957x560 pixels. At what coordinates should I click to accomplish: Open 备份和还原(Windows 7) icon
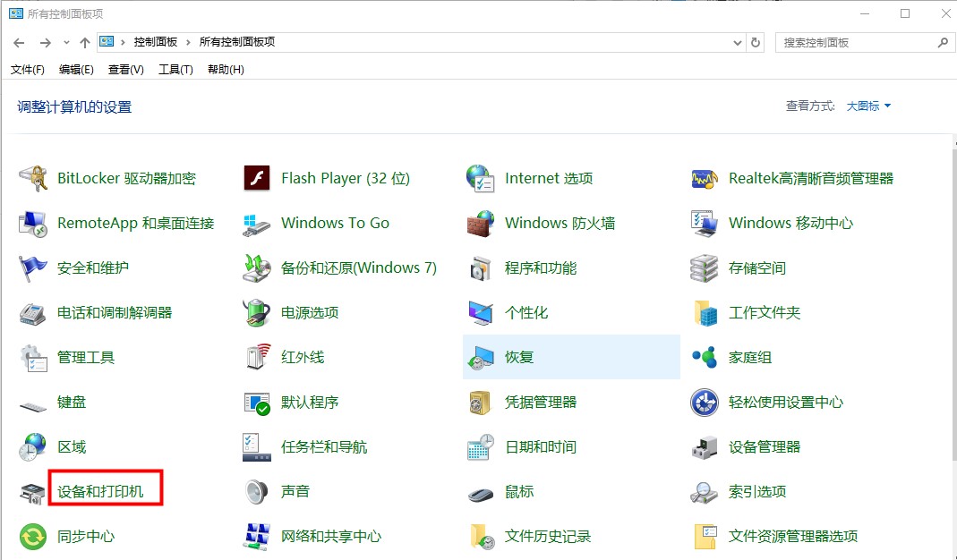(257, 268)
